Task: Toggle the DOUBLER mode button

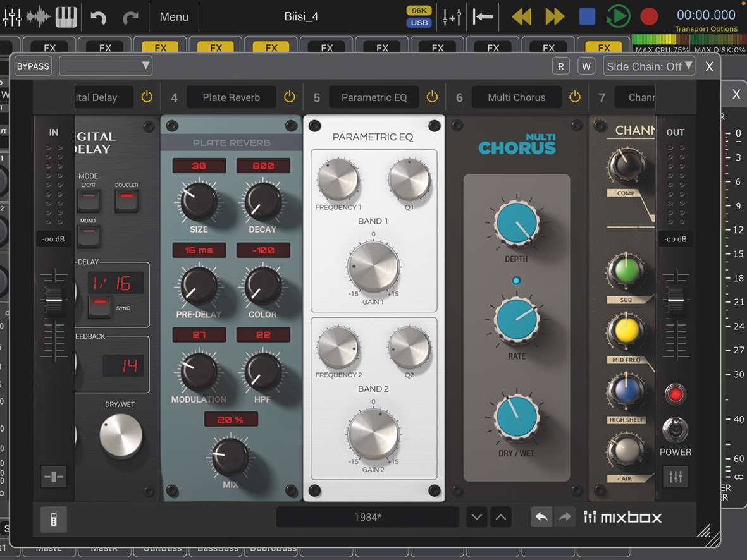Action: click(127, 200)
